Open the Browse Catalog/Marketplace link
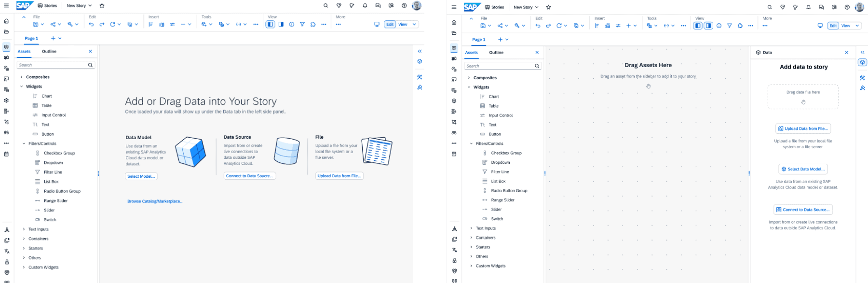Image resolution: width=868 pixels, height=283 pixels. 155,201
